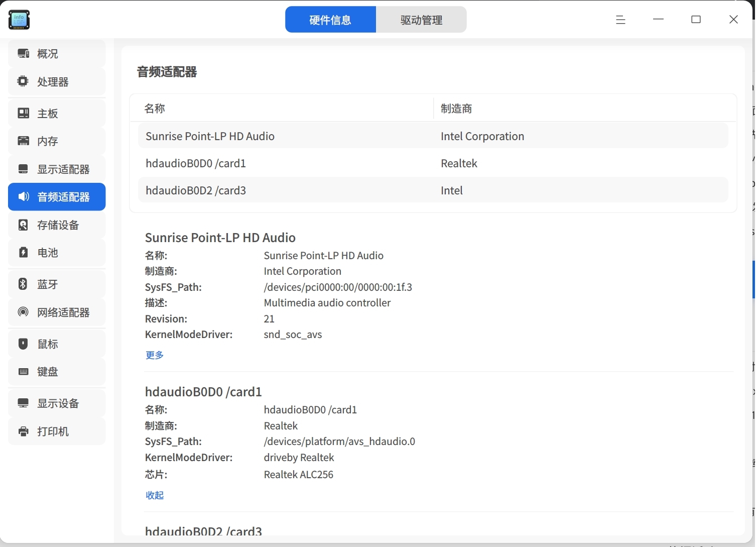Switch to Driver Management (驱动管理) tab
756x547 pixels.
click(x=421, y=20)
